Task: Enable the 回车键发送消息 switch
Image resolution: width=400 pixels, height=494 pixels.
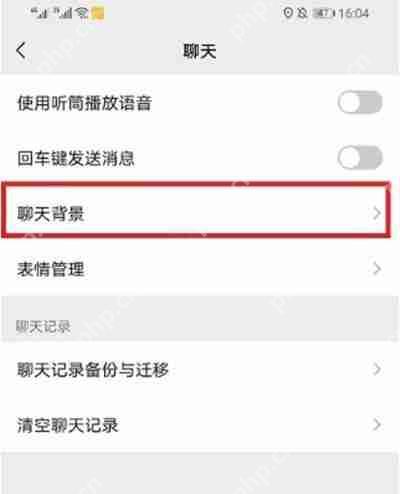Action: (x=360, y=157)
